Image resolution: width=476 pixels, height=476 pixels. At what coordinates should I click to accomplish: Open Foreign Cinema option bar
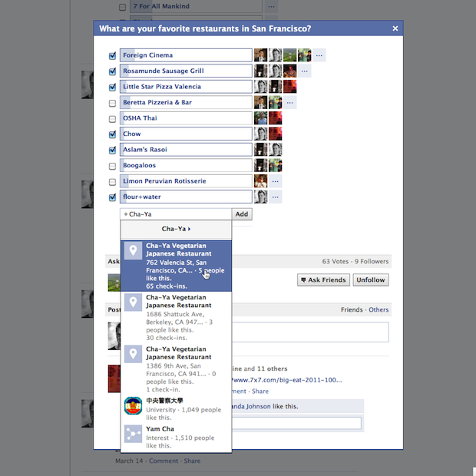[186, 55]
